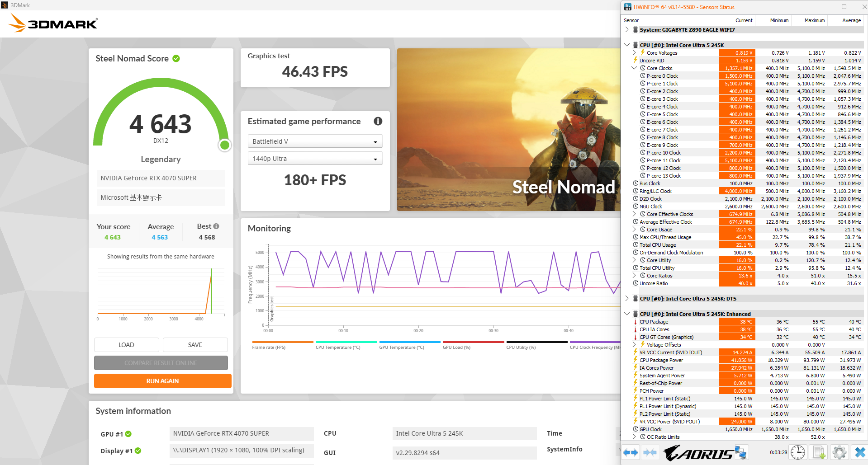868x465 pixels.
Task: Click the SAVE button
Action: (195, 345)
